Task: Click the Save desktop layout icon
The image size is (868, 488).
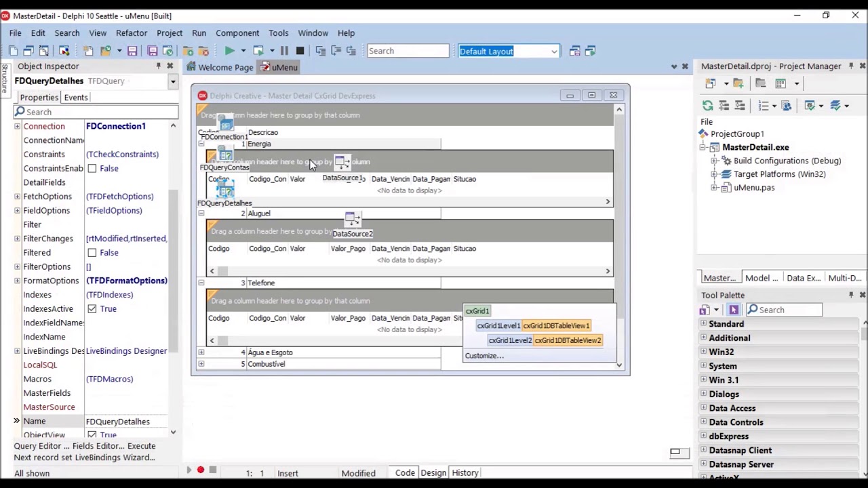Action: coord(575,51)
